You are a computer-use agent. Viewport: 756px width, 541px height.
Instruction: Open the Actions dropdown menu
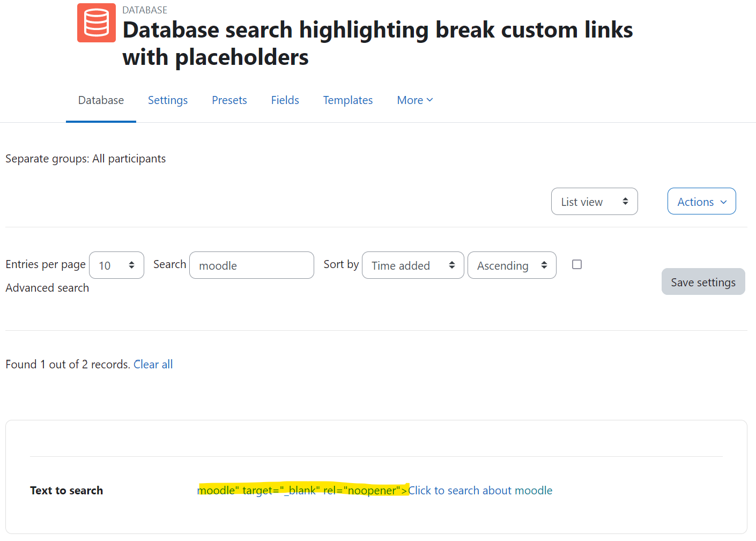point(701,202)
